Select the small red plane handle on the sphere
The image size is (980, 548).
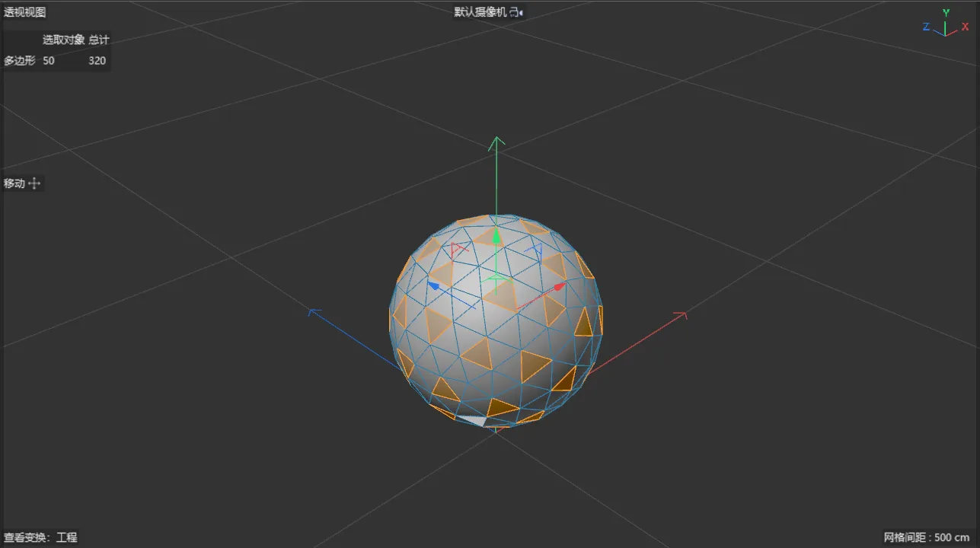[x=458, y=250]
